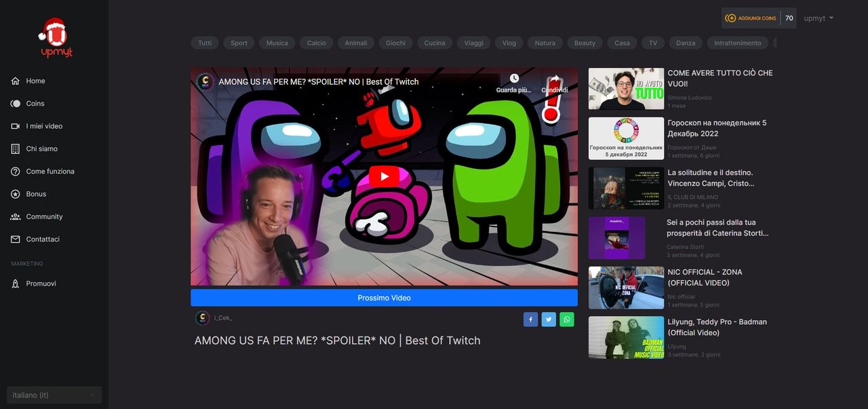Viewport: 868px width, 409px height.
Task: Share the video via WhatsApp
Action: 567,319
